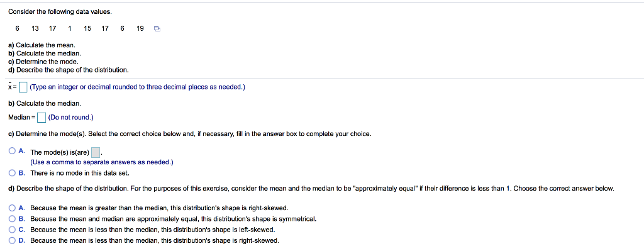644x251 pixels.
Task: Click the 'd) Describe the shape' summary line
Action: 69,70
